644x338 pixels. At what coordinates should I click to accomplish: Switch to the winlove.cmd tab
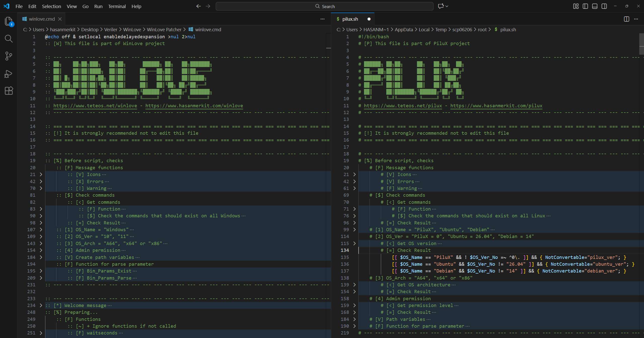tap(42, 19)
